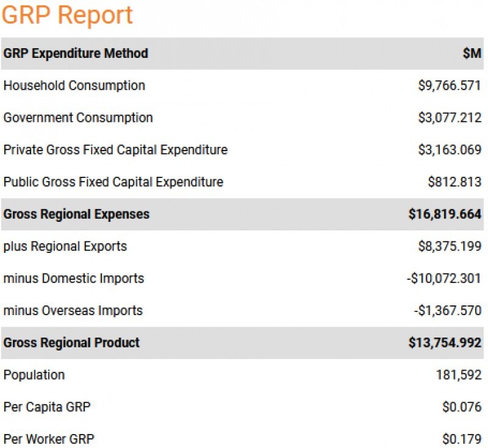Click the $9,766.571 household consumption value
This screenshot has height=448, width=488.
point(450,86)
